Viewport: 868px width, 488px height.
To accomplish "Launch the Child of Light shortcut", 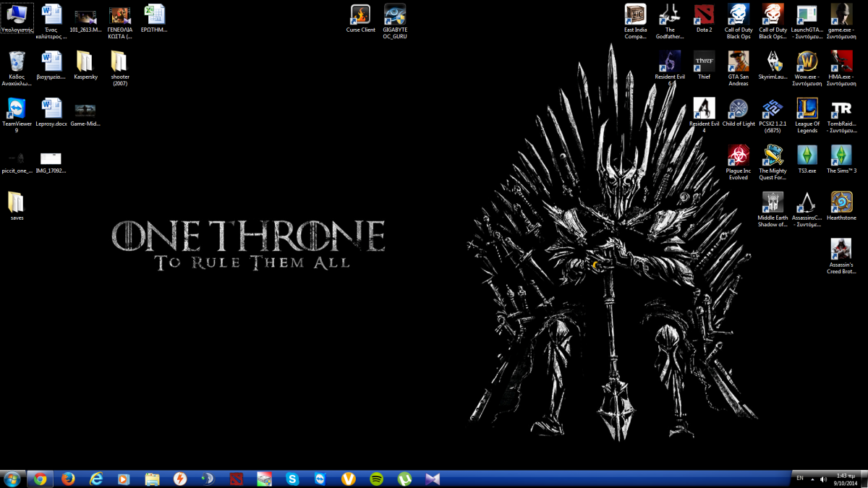I will [x=739, y=113].
